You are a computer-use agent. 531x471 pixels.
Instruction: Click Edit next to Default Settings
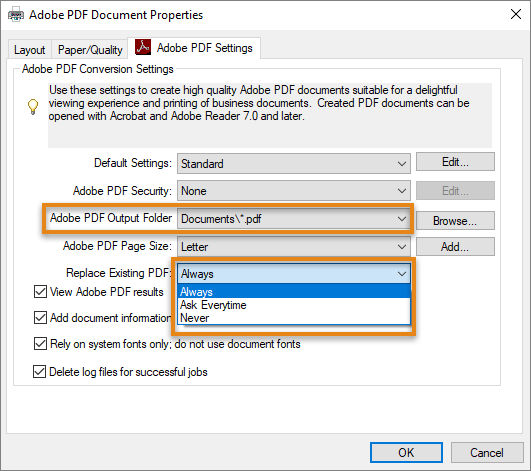(x=455, y=162)
